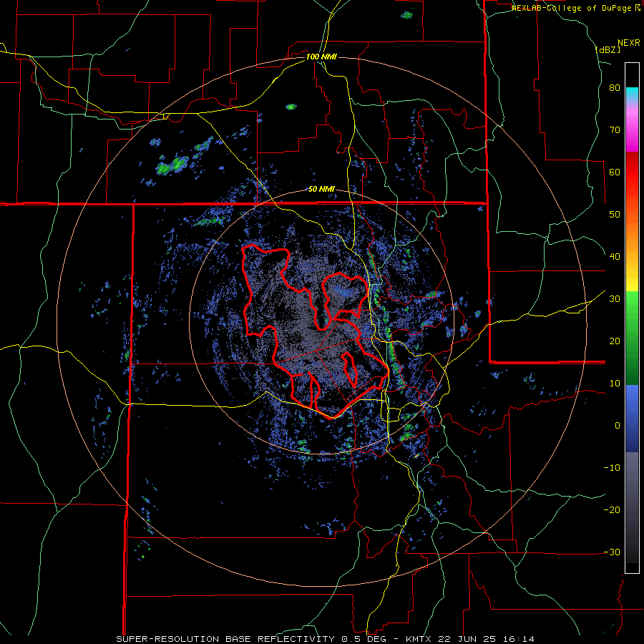Click the -20 value on dBZ scale
Image resolution: width=644 pixels, height=644 pixels.
click(612, 509)
